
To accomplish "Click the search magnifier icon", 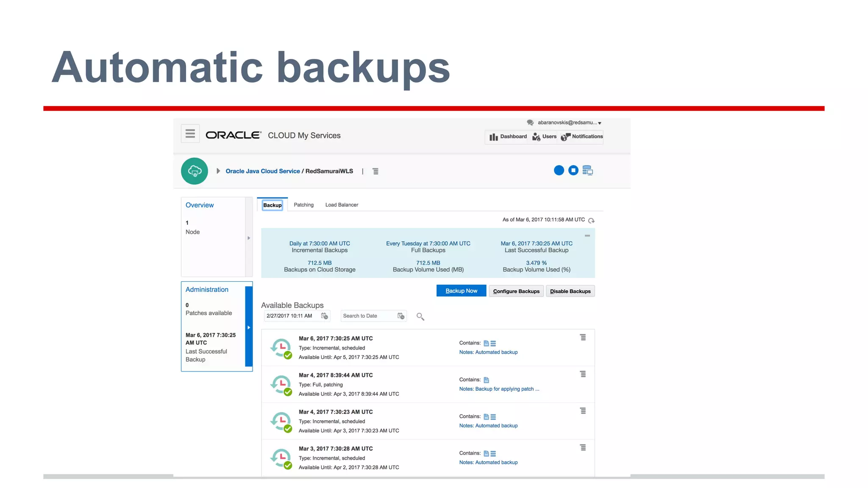I will tap(420, 316).
